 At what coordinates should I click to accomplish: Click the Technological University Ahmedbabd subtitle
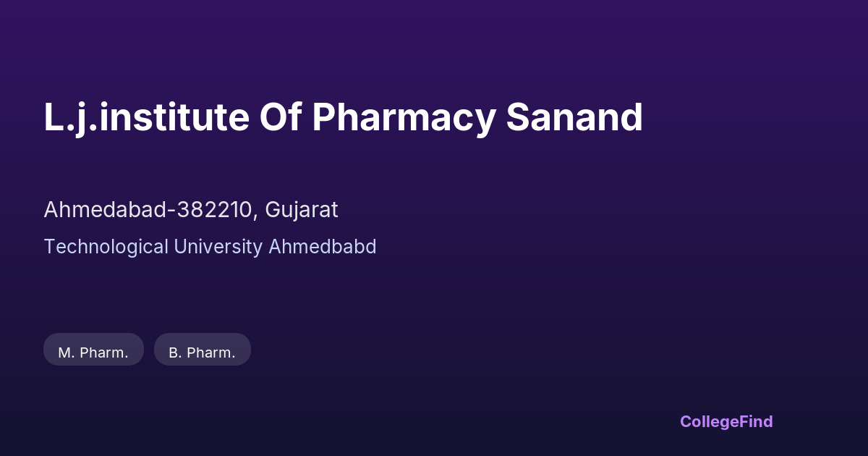pos(210,247)
